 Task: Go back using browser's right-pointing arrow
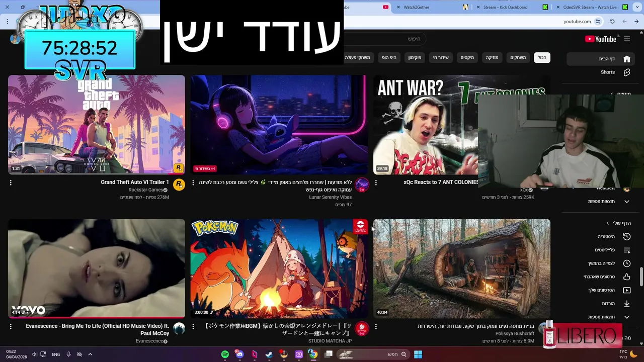(636, 22)
